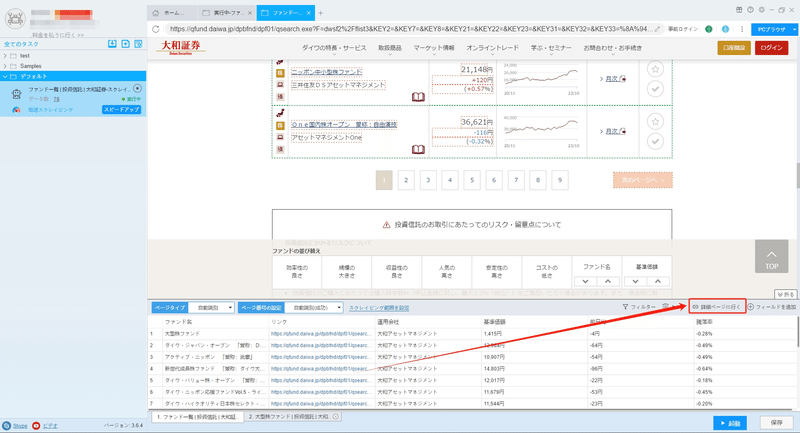This screenshot has width=800, height=433.
Task: Click the import task icon beside 全てのタスク
Action: [112, 44]
